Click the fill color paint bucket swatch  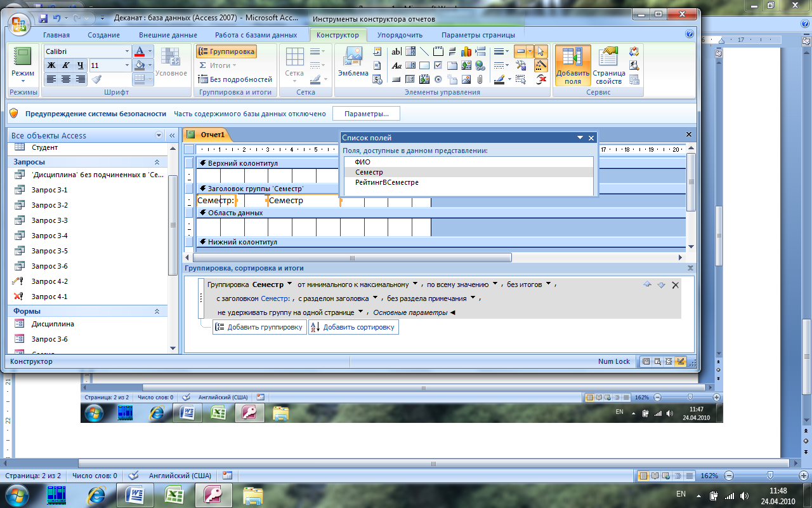pos(140,65)
